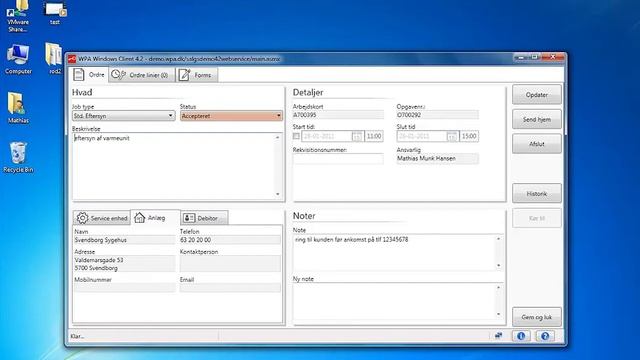Open the Mathias user folder
The height and width of the screenshot is (360, 640).
[18, 108]
